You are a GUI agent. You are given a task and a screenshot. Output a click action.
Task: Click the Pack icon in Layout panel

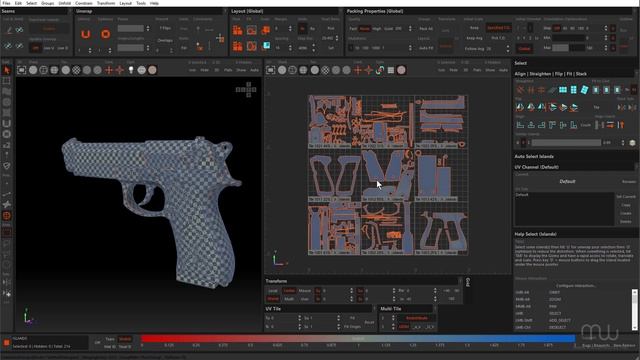pos(238,30)
